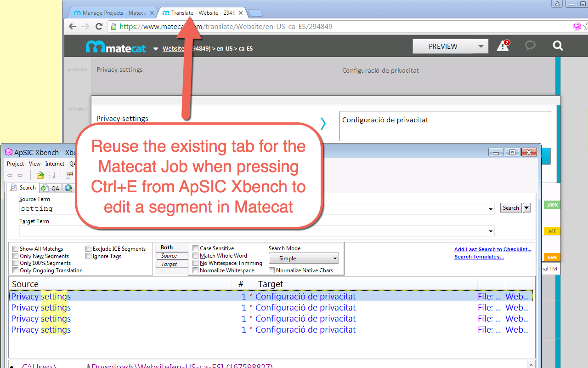Click the orange 66% match badge

pyautogui.click(x=552, y=257)
